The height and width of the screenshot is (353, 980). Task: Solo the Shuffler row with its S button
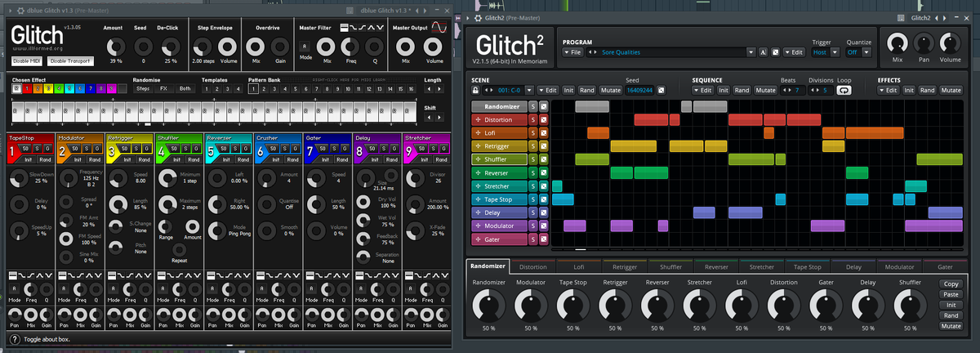point(533,159)
